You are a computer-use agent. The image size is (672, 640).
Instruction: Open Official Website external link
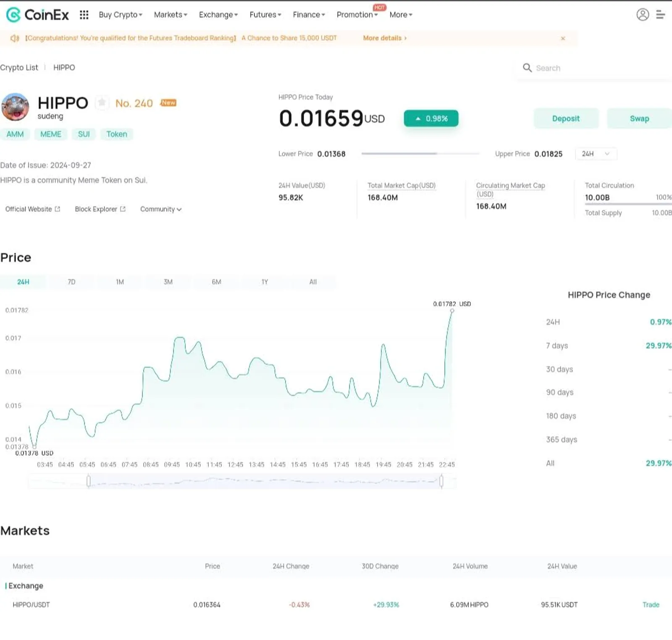33,209
